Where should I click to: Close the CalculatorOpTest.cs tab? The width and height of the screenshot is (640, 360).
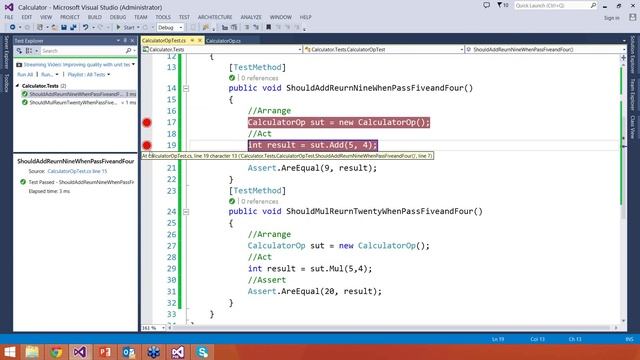200,40
